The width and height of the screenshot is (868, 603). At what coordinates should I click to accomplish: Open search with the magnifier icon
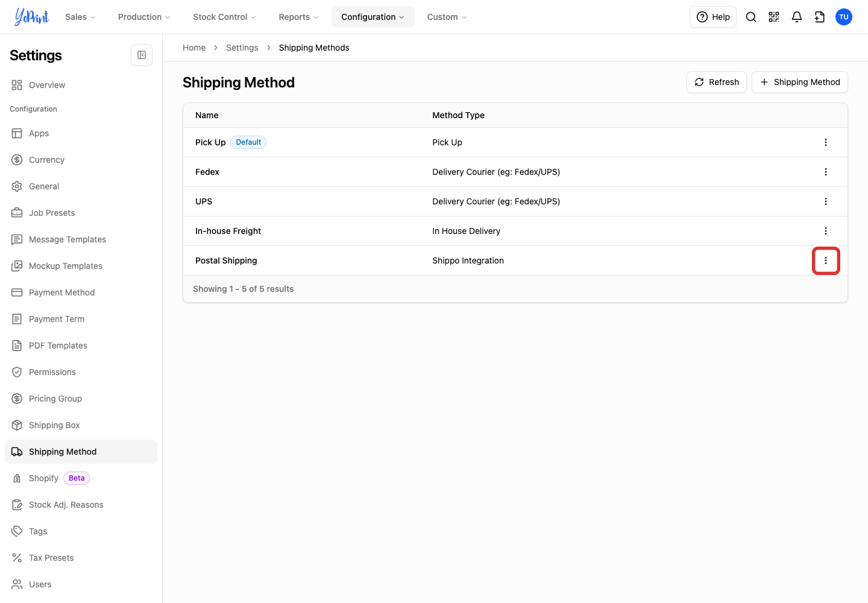pyautogui.click(x=751, y=17)
